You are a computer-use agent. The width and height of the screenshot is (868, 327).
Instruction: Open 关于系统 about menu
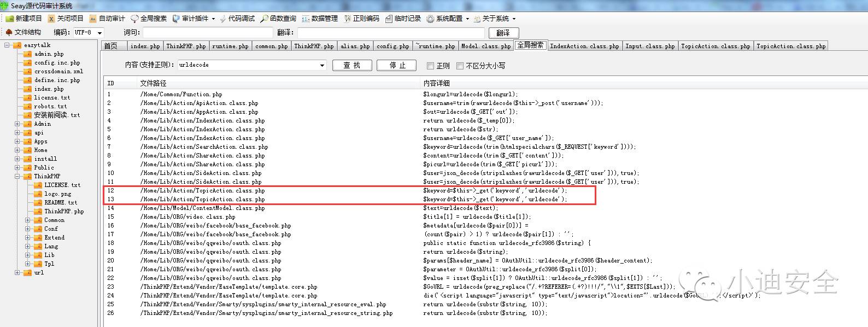pos(494,19)
